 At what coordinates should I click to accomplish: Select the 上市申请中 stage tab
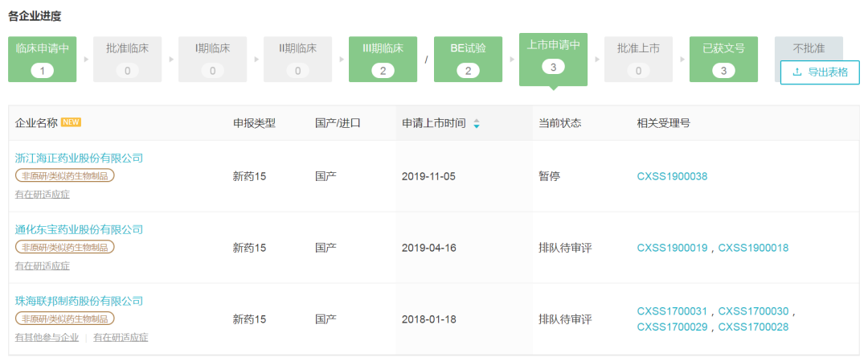click(x=554, y=60)
